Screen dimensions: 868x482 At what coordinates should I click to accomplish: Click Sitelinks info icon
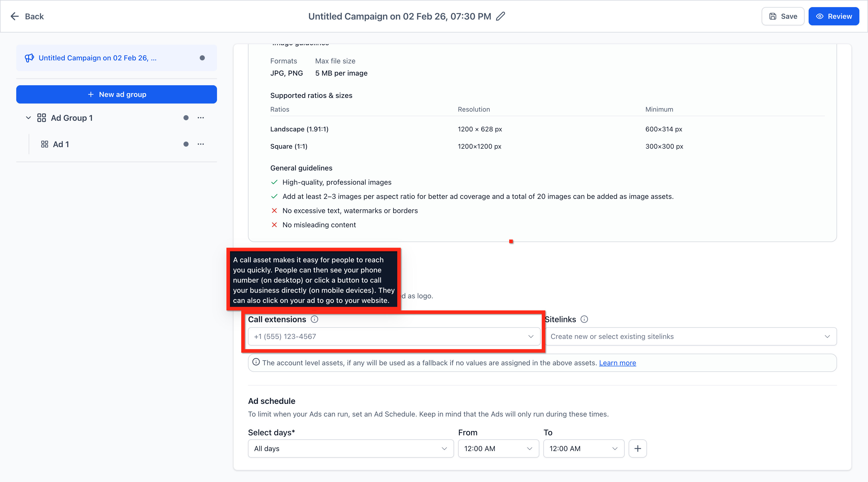pyautogui.click(x=584, y=319)
